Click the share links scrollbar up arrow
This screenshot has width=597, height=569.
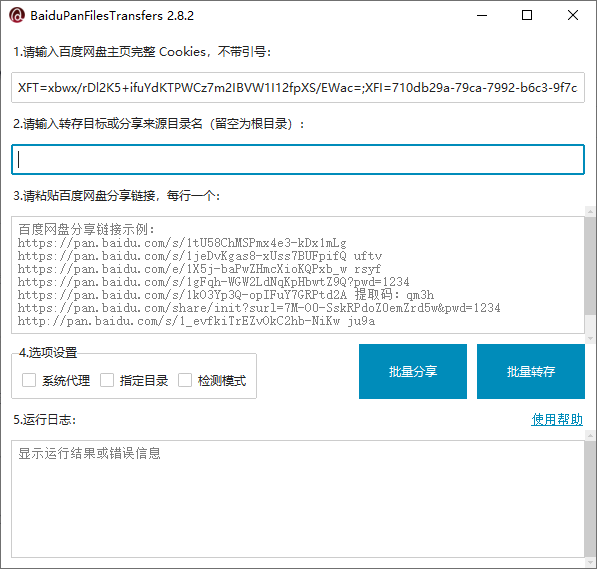tap(591, 211)
